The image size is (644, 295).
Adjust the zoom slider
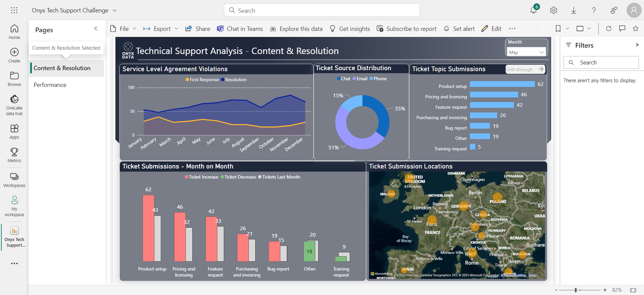pyautogui.click(x=576, y=290)
